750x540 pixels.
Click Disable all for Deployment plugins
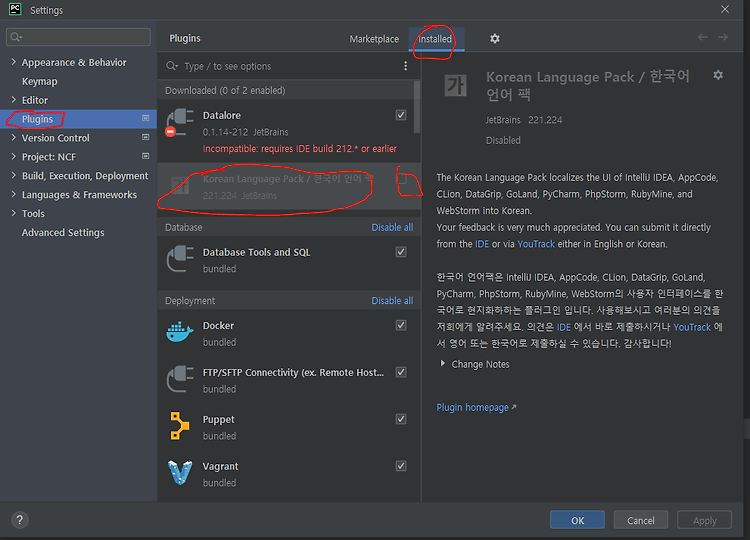pos(392,300)
